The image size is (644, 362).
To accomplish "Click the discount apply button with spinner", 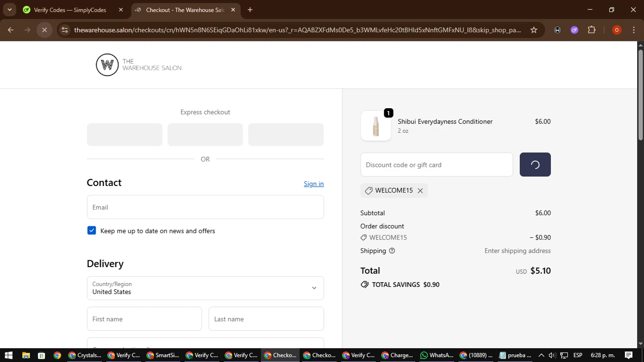I will 535,164.
